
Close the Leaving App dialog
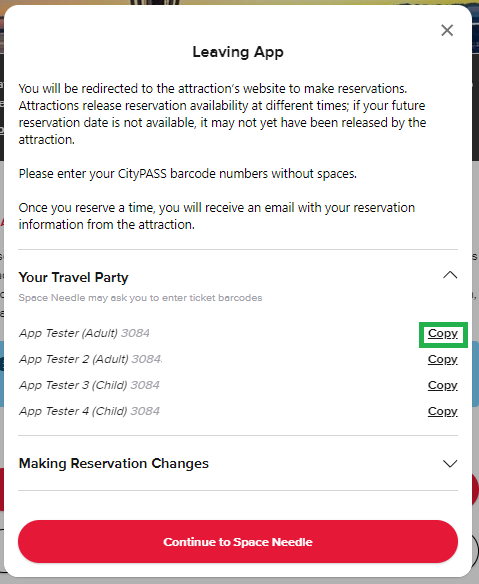click(x=447, y=30)
